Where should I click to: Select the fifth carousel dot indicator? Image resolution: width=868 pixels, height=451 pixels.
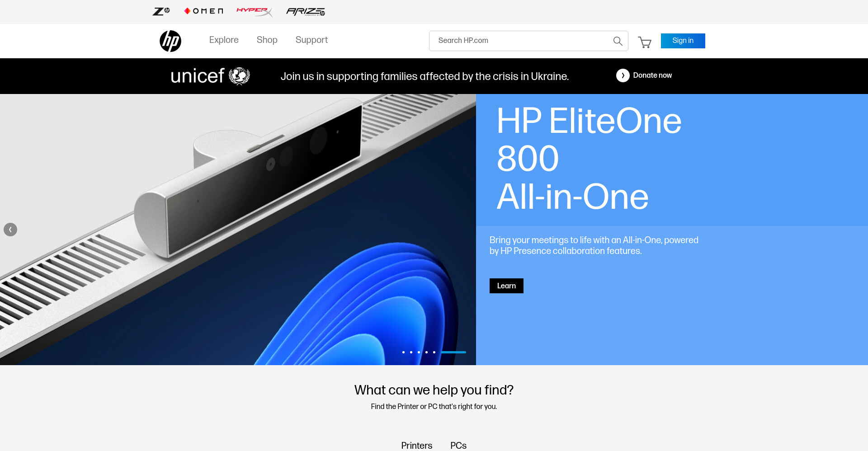coord(434,352)
